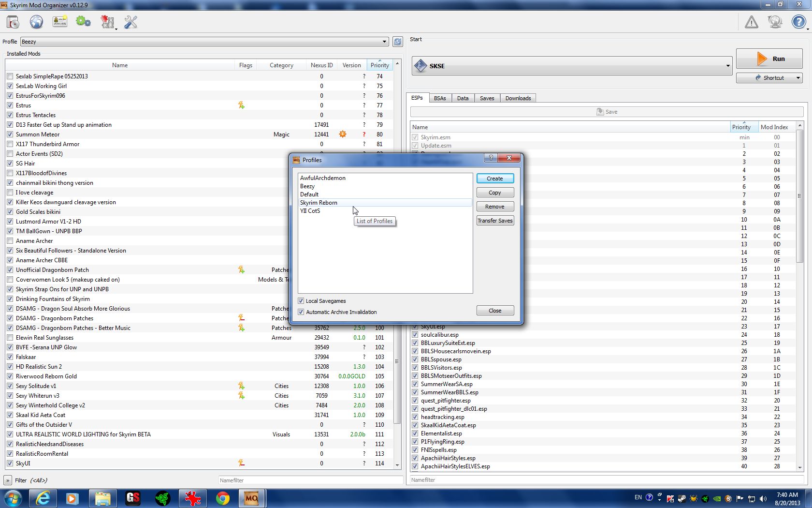This screenshot has height=508, width=812.
Task: Click the green gears executables icon
Action: tap(83, 22)
